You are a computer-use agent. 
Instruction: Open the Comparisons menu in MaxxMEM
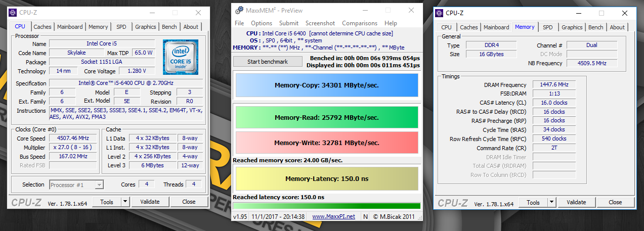pyautogui.click(x=360, y=23)
